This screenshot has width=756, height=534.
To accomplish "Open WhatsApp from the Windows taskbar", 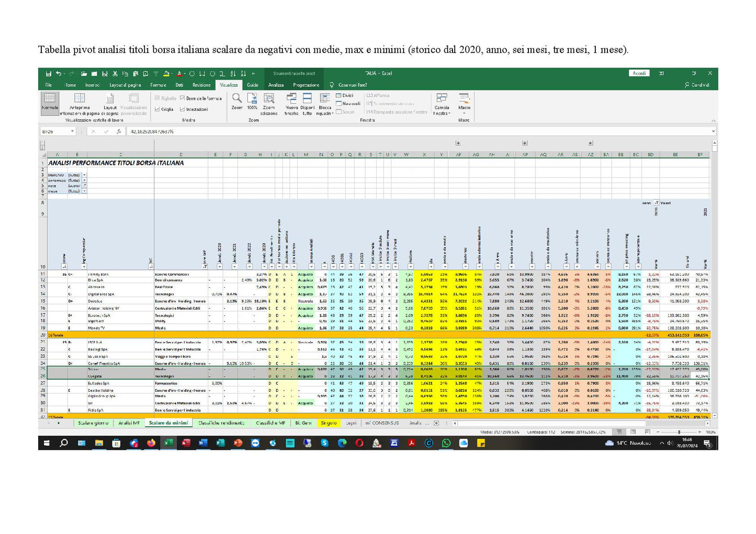I will 446,443.
